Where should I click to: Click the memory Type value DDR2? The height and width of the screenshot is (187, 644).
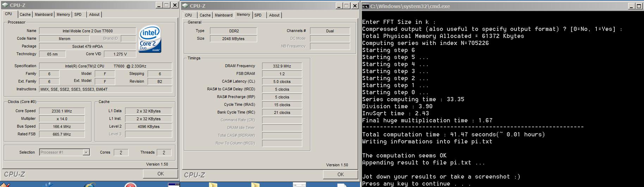233,31
